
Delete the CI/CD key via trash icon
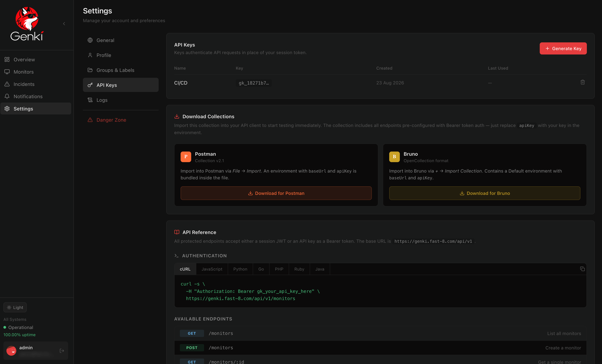tap(583, 82)
